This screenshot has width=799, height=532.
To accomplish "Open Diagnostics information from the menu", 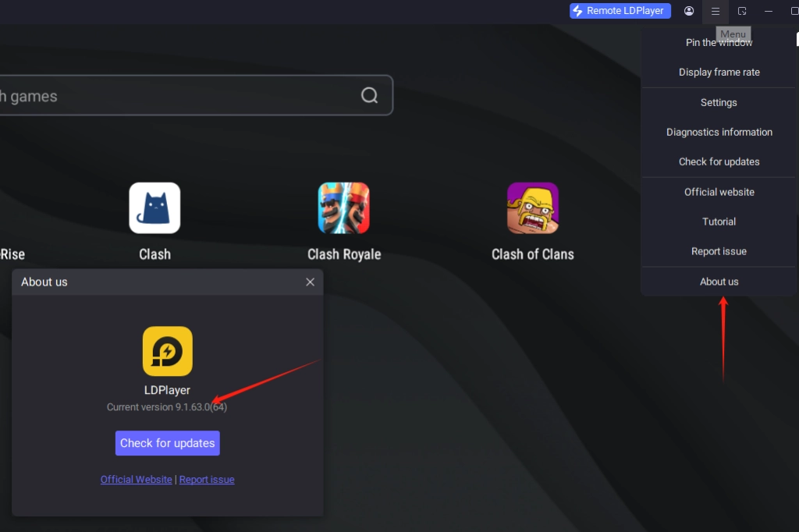I will coord(719,132).
